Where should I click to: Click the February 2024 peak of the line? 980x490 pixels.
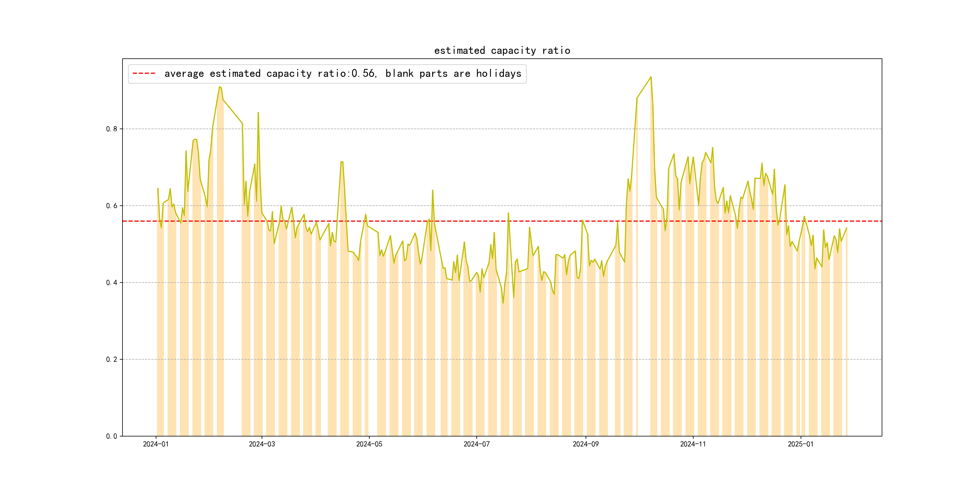(x=220, y=87)
